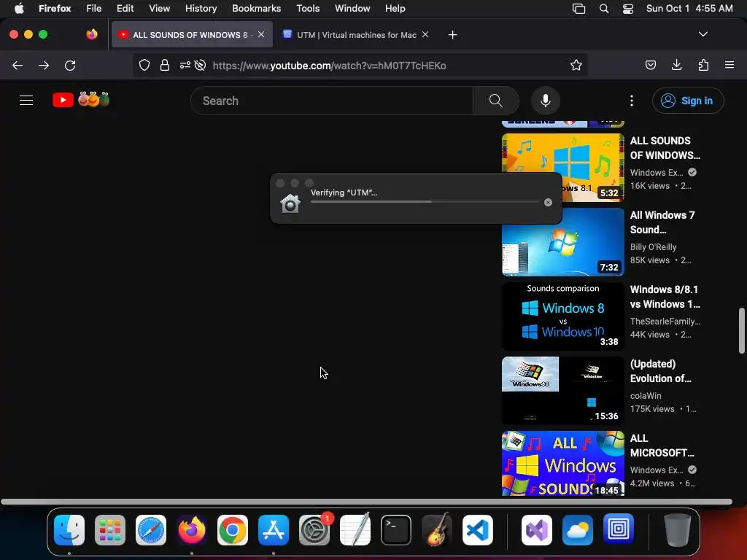The image size is (747, 560).
Task: Open Spotlight search in menu bar
Action: point(603,8)
